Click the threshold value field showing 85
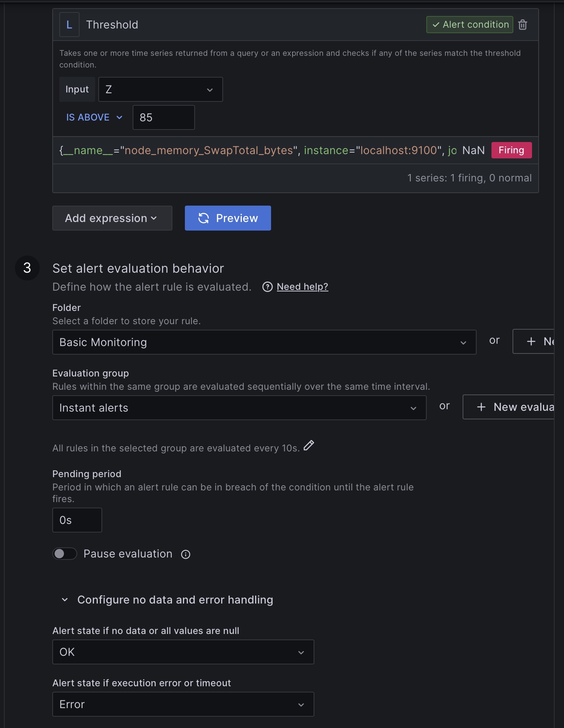564x728 pixels. tap(163, 117)
